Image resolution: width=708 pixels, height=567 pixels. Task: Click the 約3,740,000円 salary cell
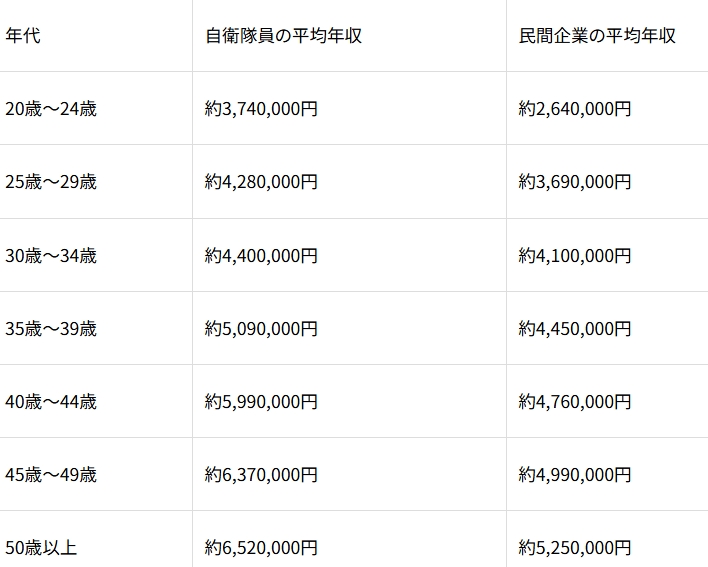261,109
